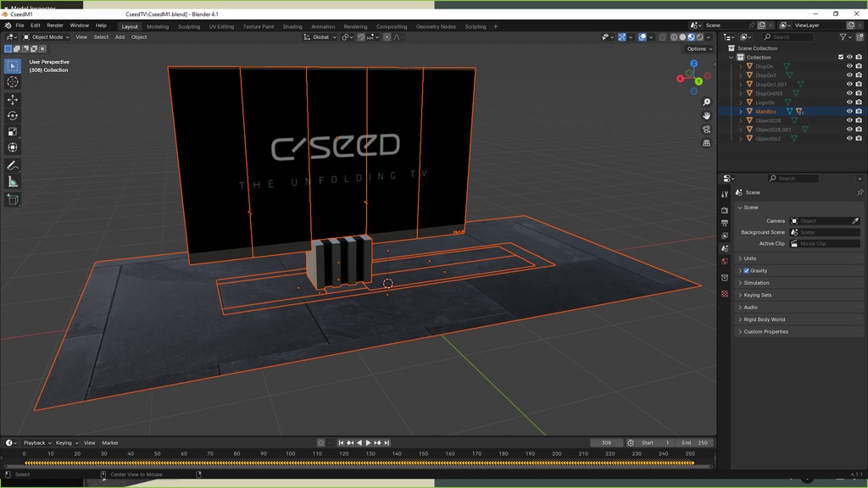
Task: Switch to the Shading workspace tab
Action: 292,26
